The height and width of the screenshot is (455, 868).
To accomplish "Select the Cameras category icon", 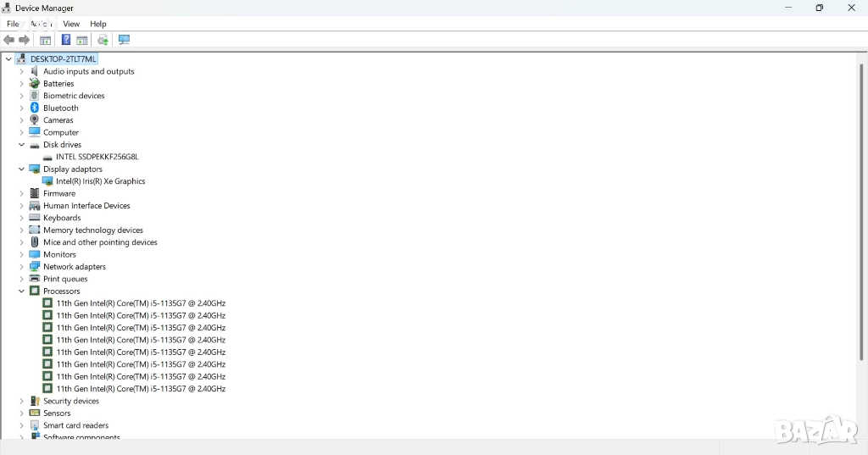I will (35, 120).
